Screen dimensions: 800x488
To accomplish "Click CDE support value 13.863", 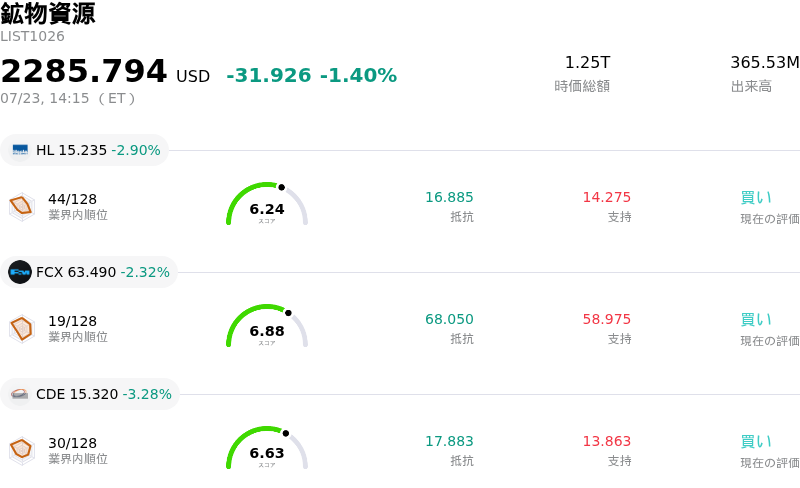I will [607, 441].
